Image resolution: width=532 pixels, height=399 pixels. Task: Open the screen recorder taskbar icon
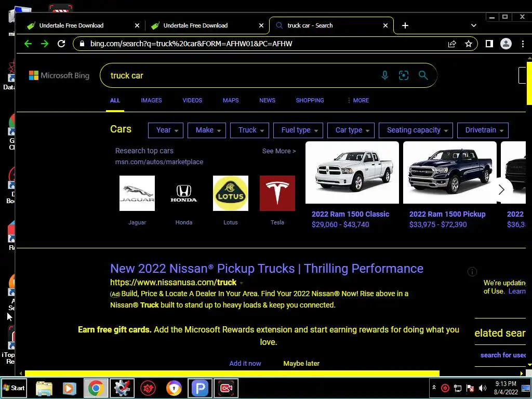(x=226, y=388)
